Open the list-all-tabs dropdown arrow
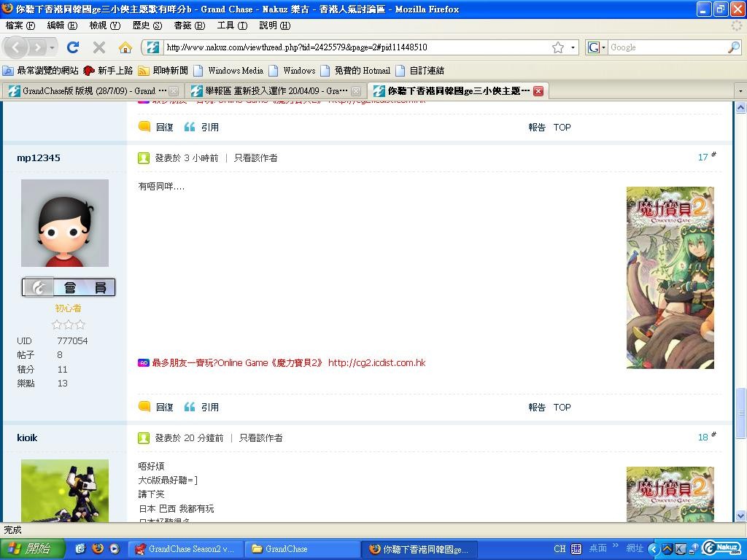This screenshot has width=747, height=560. (x=740, y=91)
